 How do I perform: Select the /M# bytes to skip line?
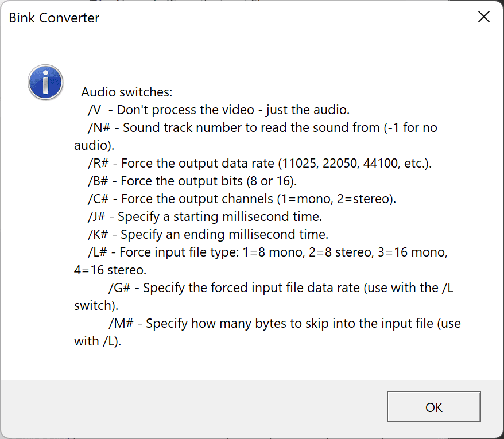284,324
